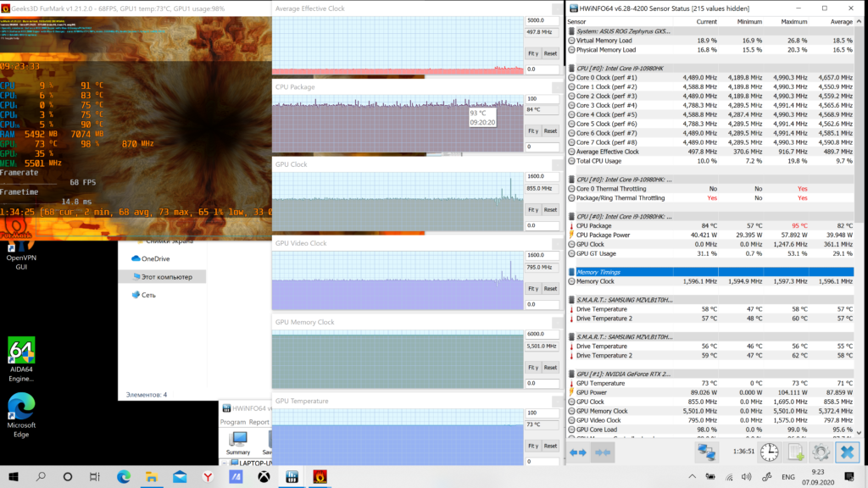Click Reset on the Average Effective Clock graph
Screen dimensions: 868x488
coord(550,53)
